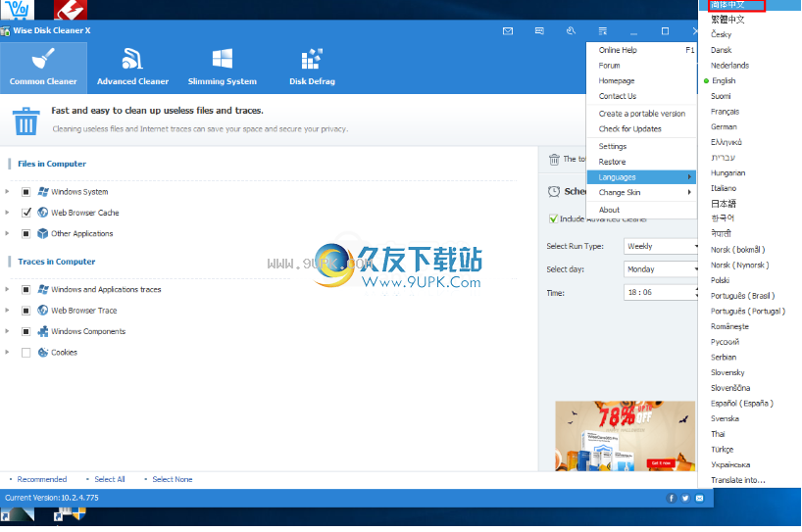802x532 pixels.
Task: Switch to Advanced Cleaner tab
Action: click(x=132, y=68)
